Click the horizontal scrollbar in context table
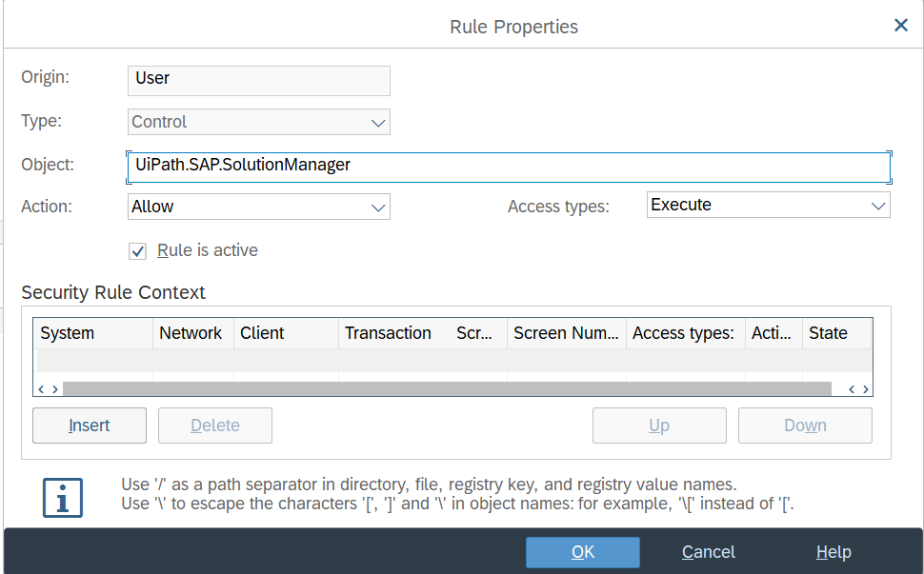The width and height of the screenshot is (924, 574). coord(446,388)
